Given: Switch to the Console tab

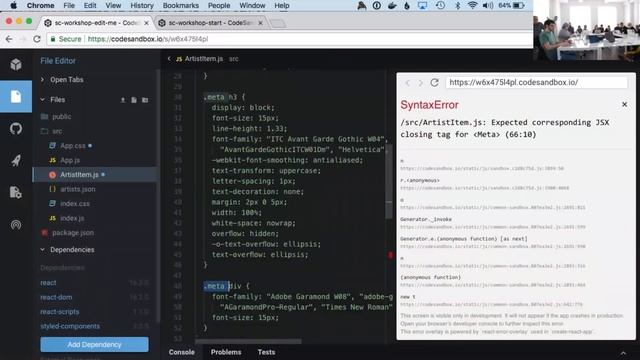Looking at the screenshot, I should click(182, 352).
